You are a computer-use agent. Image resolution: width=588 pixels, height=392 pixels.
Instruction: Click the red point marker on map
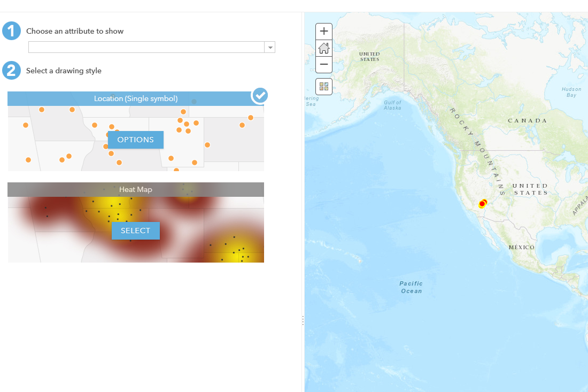[482, 204]
